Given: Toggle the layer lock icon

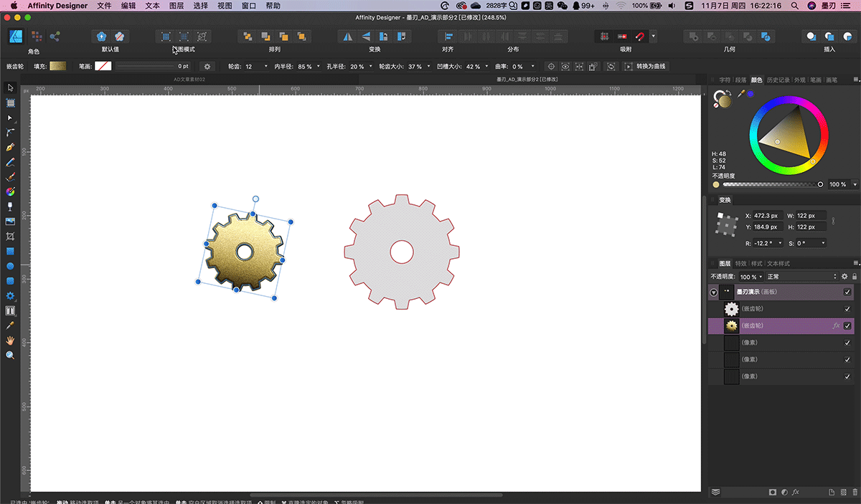Looking at the screenshot, I should 854,277.
